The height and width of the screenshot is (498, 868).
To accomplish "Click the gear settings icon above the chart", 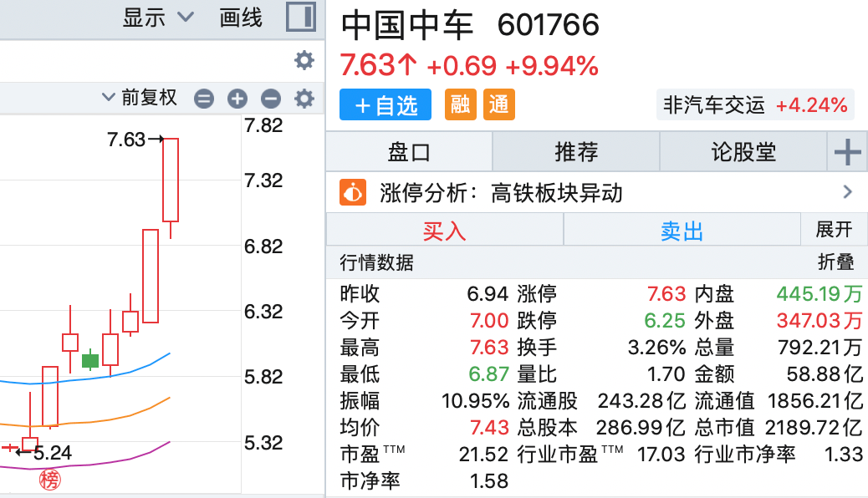I will point(303,60).
